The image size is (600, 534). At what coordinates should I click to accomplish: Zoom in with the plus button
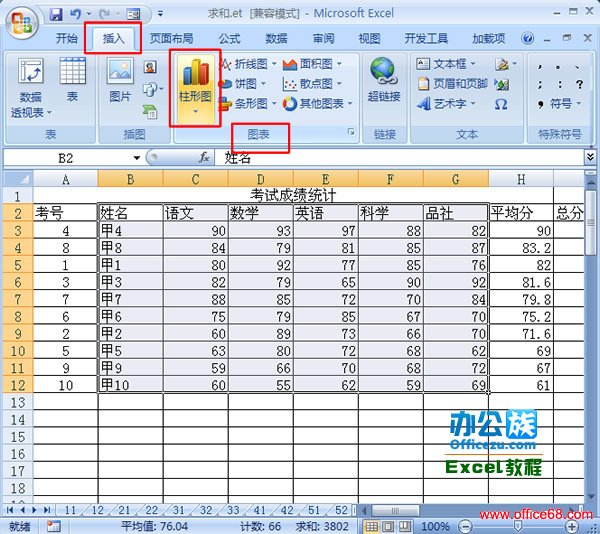coord(572,527)
